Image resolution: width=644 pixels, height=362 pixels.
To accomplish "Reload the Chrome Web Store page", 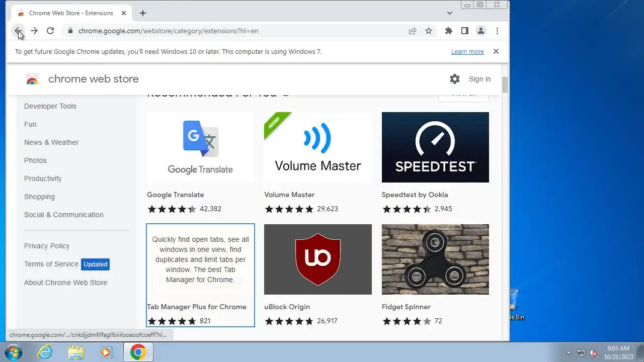I will (50, 31).
